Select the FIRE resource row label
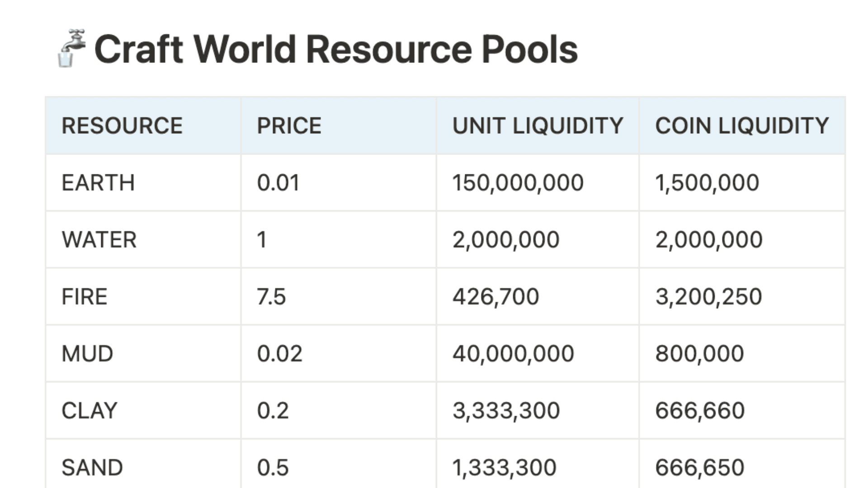The image size is (868, 488). (84, 296)
